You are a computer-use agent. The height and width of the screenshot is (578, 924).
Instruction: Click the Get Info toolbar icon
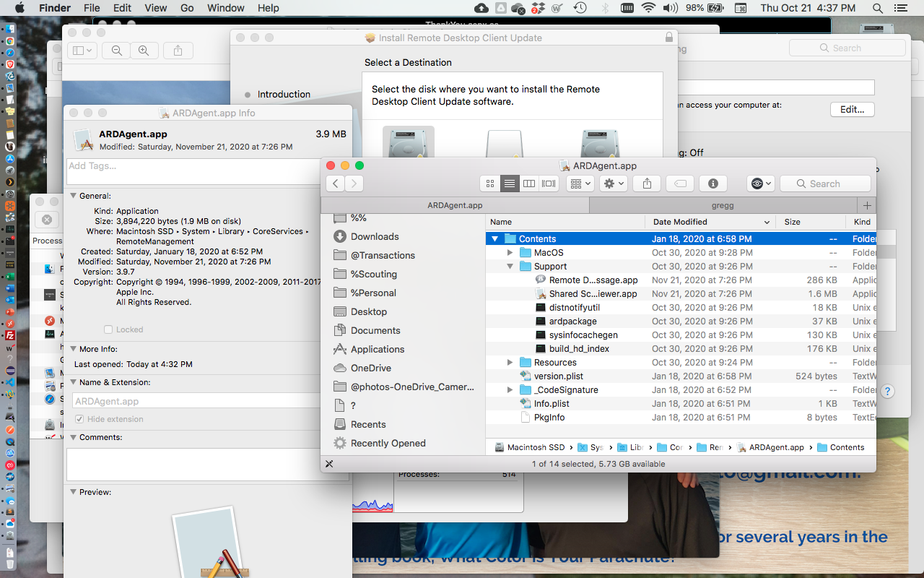click(x=714, y=184)
